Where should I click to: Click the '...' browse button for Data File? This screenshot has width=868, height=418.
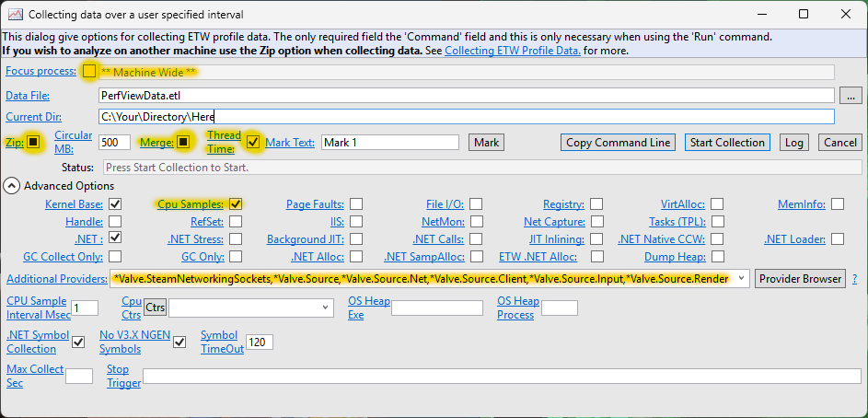(851, 95)
